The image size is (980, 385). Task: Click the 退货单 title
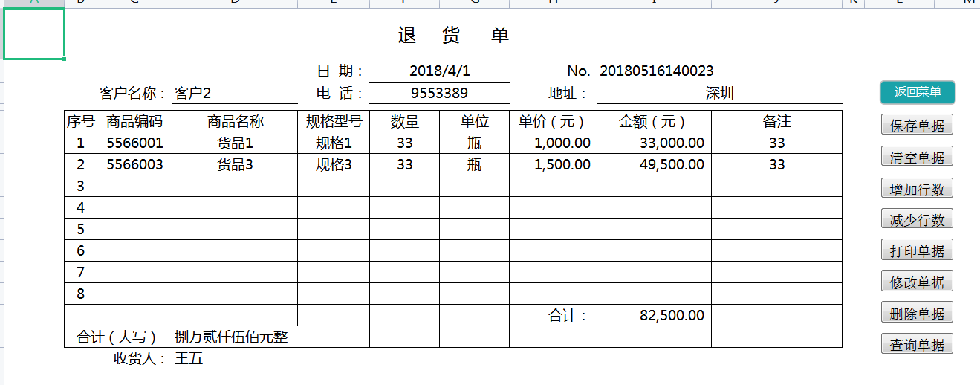click(453, 35)
